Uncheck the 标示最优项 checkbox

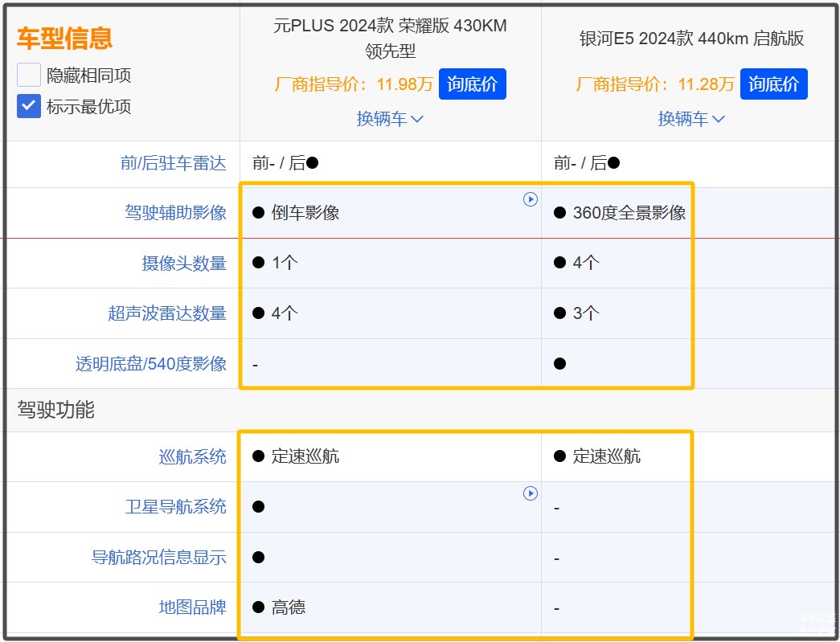(x=29, y=106)
